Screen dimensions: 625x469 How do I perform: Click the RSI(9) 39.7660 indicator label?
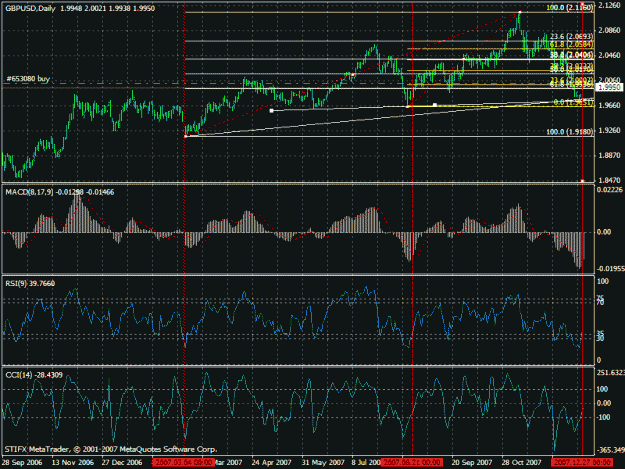(30, 283)
